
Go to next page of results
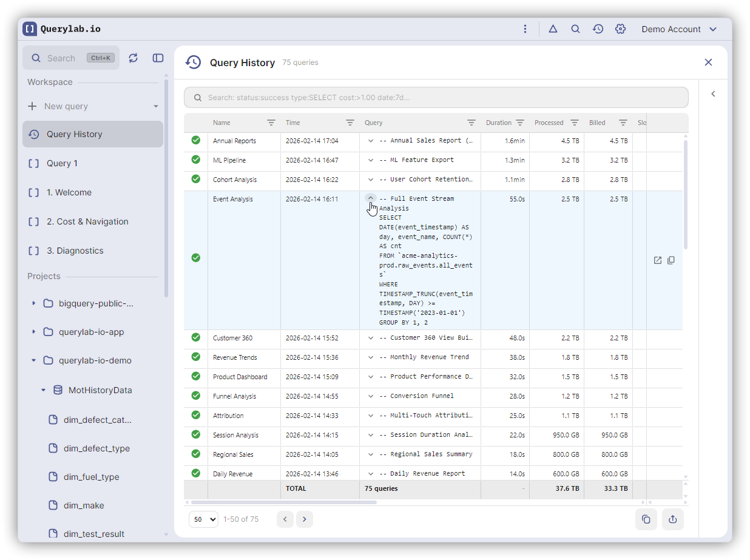(305, 519)
